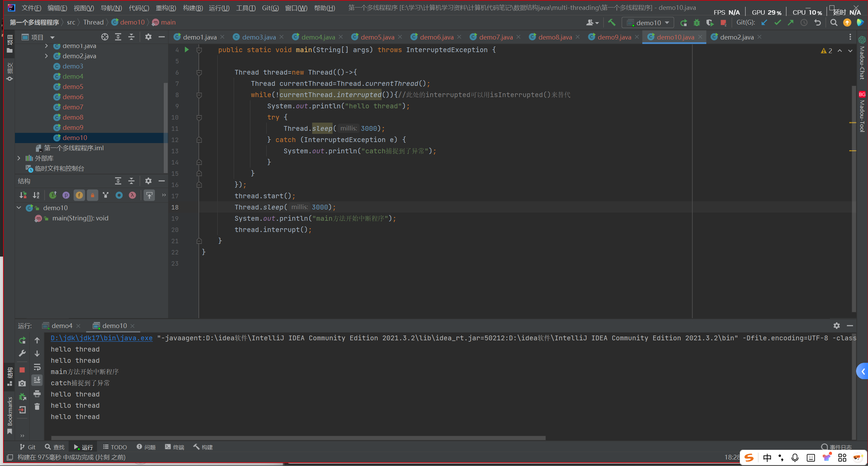Toggle sort alphabetically in Structure panel

coord(36,195)
